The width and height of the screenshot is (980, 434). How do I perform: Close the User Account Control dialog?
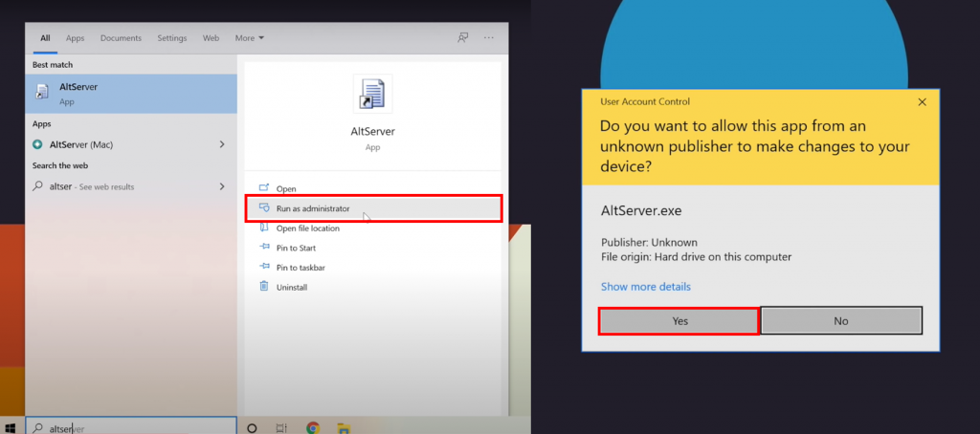922,101
